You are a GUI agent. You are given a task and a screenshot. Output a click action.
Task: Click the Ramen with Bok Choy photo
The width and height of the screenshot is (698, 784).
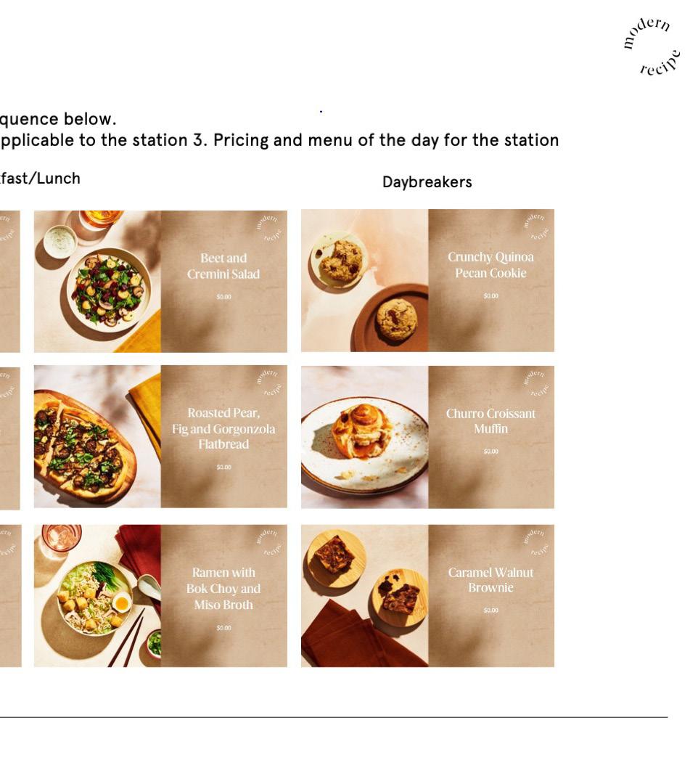click(x=97, y=595)
